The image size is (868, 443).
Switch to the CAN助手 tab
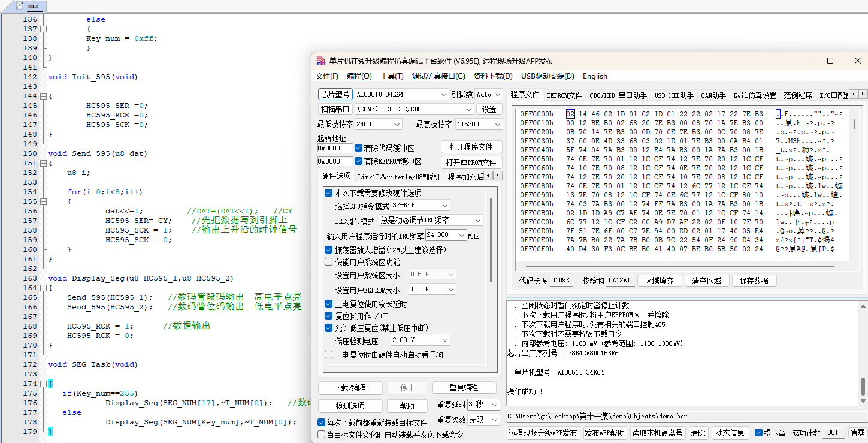(x=713, y=95)
